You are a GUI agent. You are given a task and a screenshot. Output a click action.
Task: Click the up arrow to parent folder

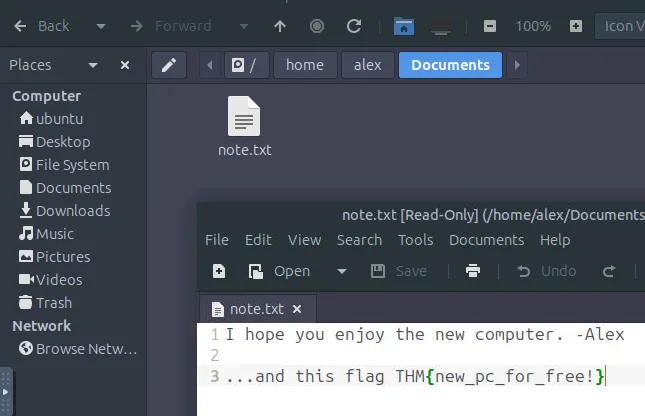[x=280, y=26]
